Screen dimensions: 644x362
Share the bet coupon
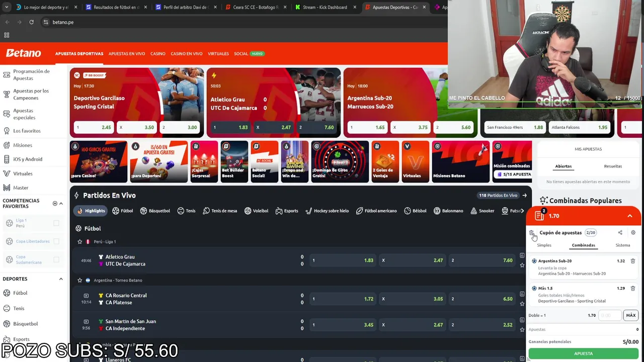point(620,233)
